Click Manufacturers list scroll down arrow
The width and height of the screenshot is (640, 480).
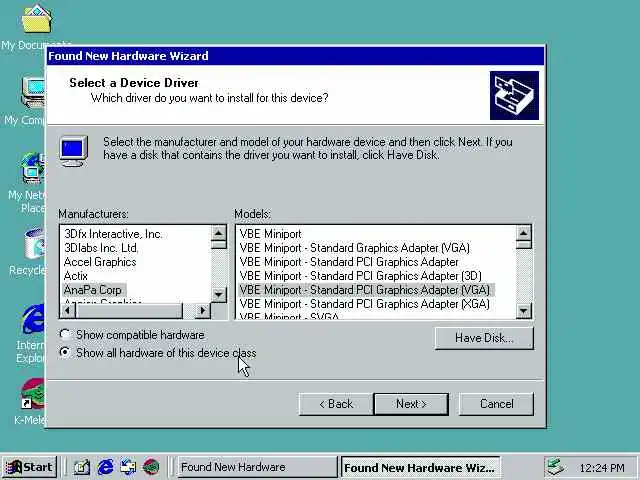pos(219,295)
